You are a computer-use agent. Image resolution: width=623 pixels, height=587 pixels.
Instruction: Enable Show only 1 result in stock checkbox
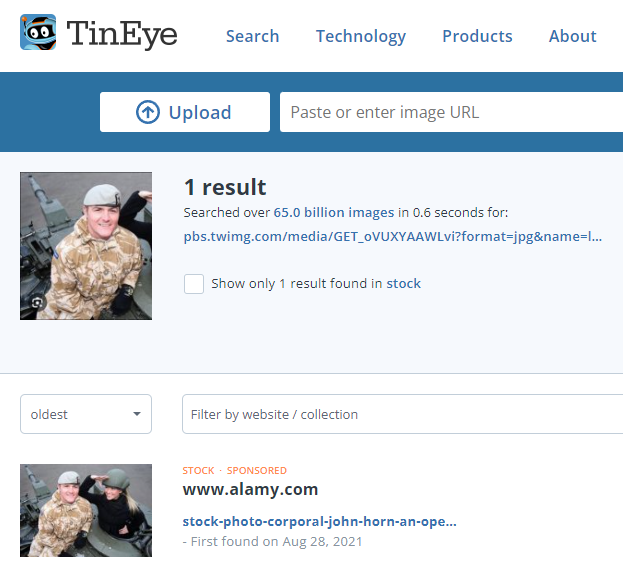click(194, 284)
